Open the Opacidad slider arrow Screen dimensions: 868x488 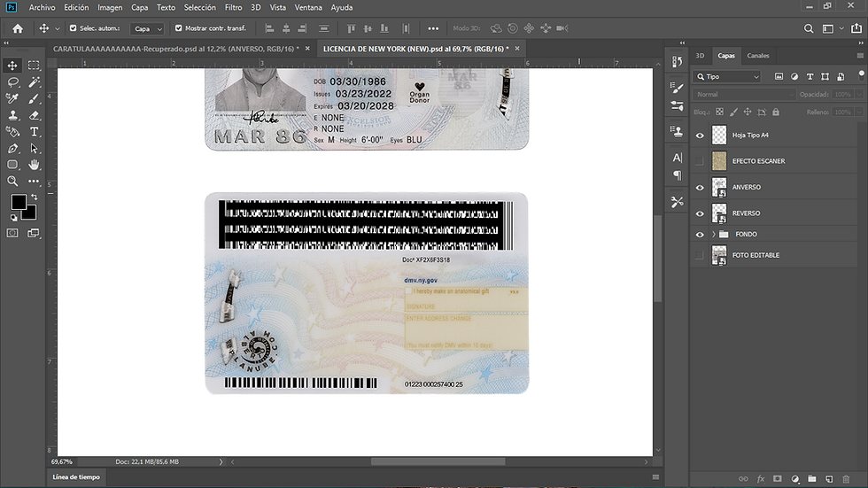click(859, 94)
